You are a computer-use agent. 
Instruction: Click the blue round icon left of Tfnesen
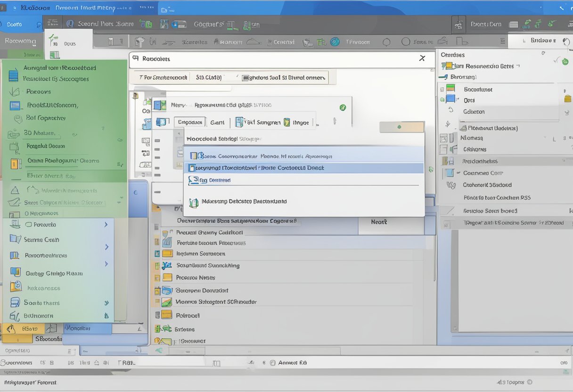(335, 42)
